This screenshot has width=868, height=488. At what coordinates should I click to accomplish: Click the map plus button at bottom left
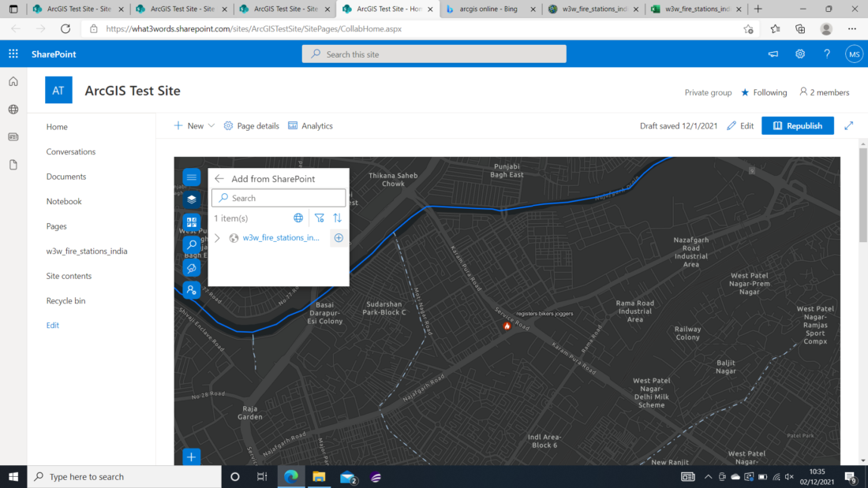pyautogui.click(x=192, y=457)
